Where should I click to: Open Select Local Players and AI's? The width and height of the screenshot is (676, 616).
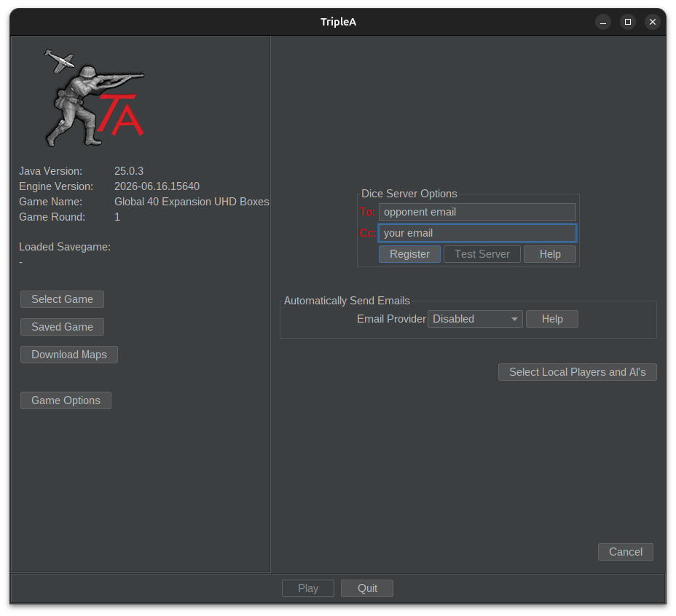click(x=577, y=372)
